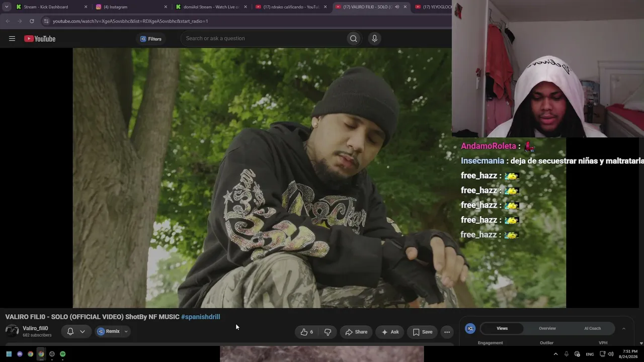View site information icon in address bar
This screenshot has width=644, height=362.
(x=46, y=21)
